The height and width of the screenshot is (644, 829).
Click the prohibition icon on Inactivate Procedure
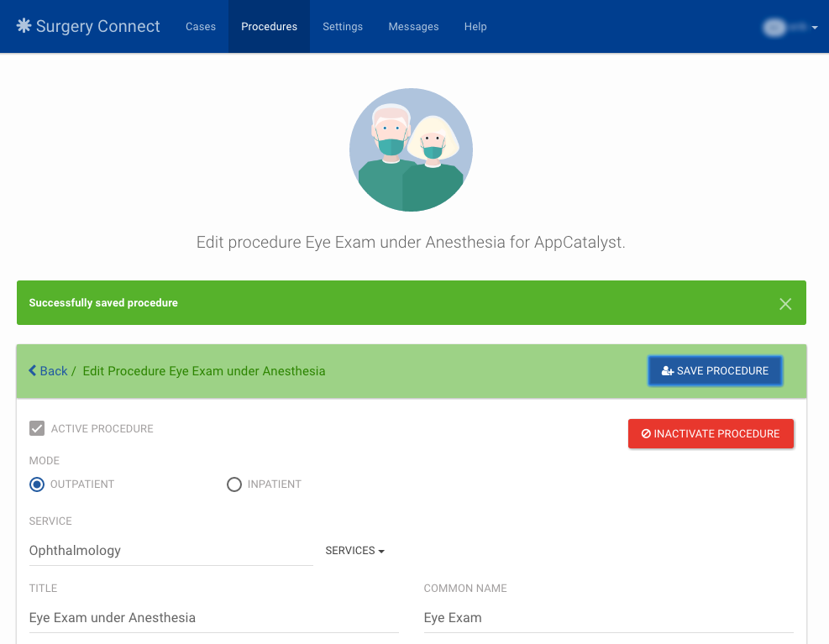click(x=645, y=433)
